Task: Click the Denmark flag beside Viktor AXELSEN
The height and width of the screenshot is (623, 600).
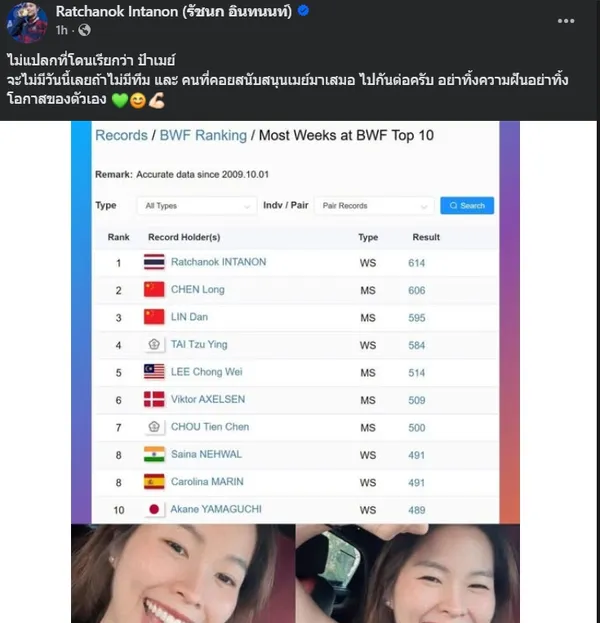Action: point(154,399)
